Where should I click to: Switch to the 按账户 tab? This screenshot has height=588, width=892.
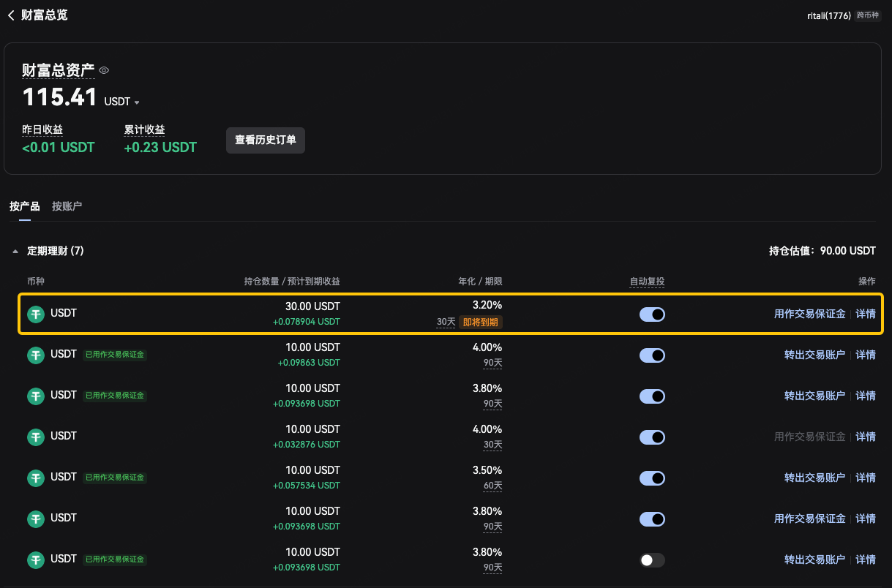click(x=67, y=206)
